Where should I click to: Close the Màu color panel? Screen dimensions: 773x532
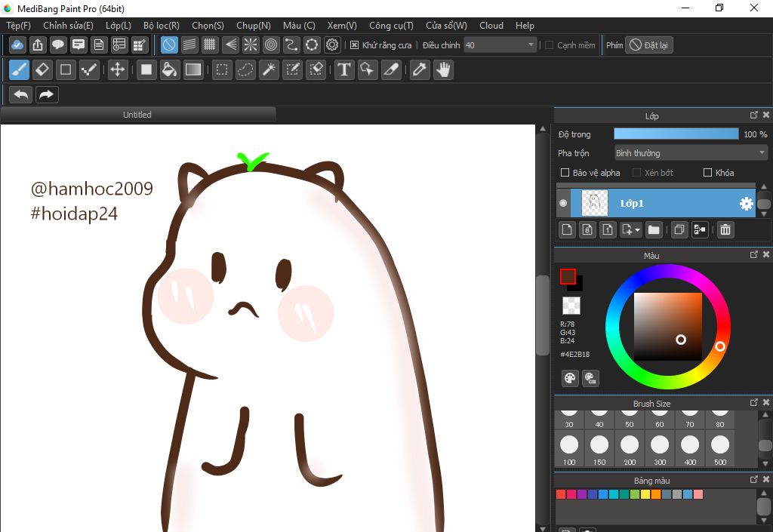click(765, 254)
